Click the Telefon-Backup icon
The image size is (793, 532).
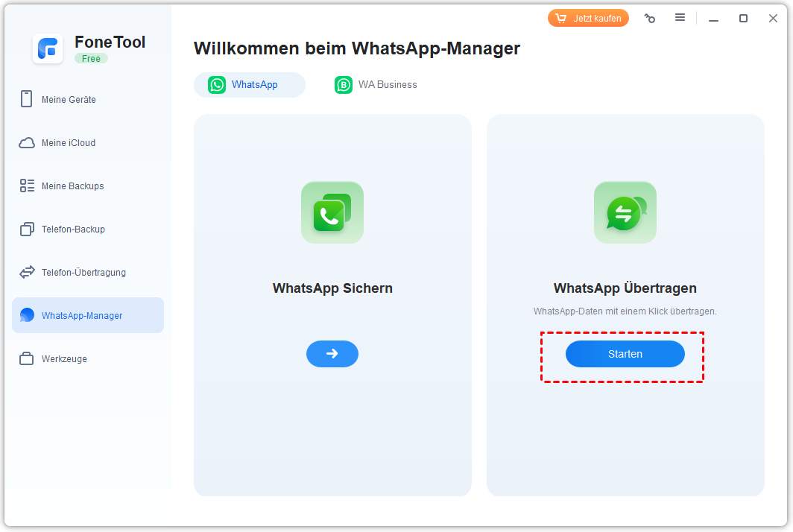pyautogui.click(x=28, y=229)
